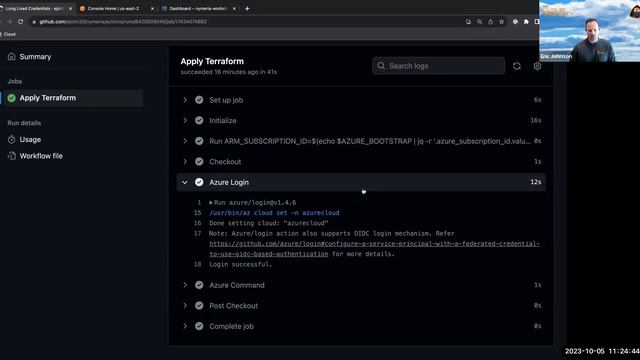Screen dimensions: 640x360
Task: Click the 'Login successful.' log line
Action: click(x=240, y=264)
